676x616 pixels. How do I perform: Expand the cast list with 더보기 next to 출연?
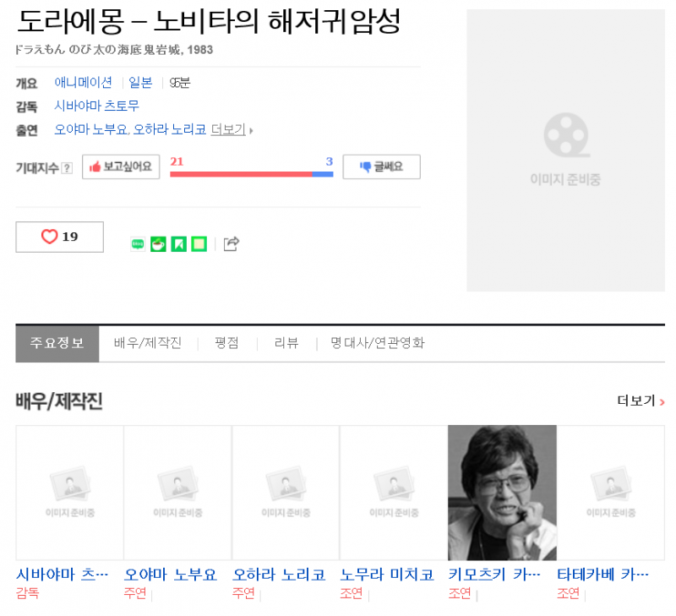(x=230, y=129)
